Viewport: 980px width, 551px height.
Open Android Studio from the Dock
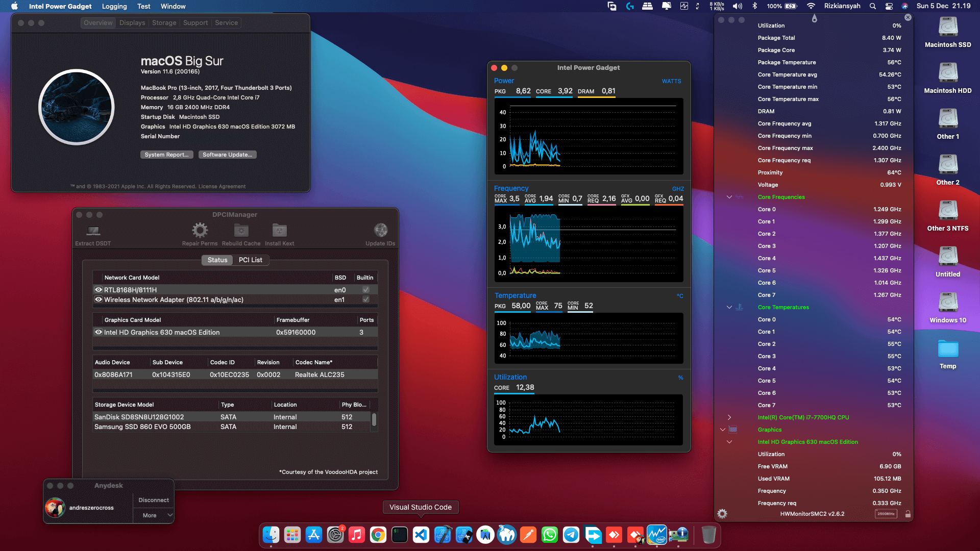[485, 535]
